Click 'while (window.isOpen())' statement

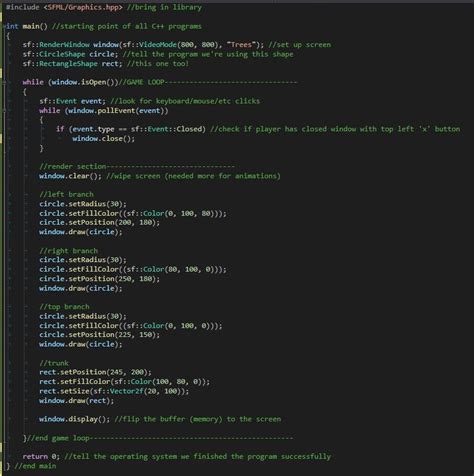pos(70,82)
